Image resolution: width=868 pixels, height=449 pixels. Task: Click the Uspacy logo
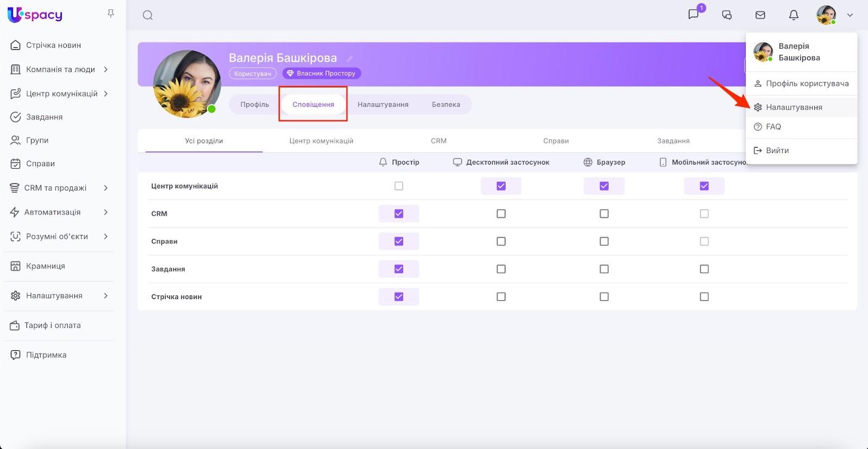pyautogui.click(x=35, y=15)
